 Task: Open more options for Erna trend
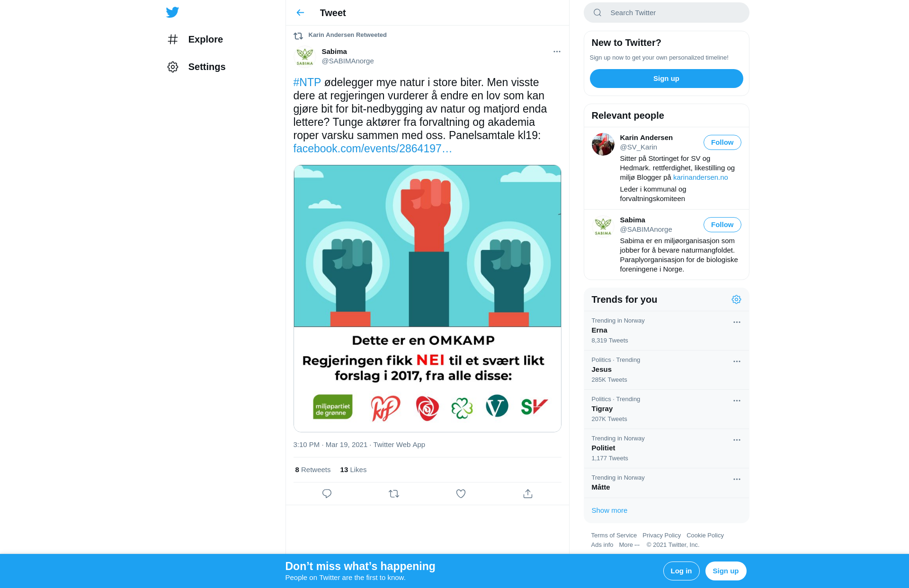click(737, 322)
